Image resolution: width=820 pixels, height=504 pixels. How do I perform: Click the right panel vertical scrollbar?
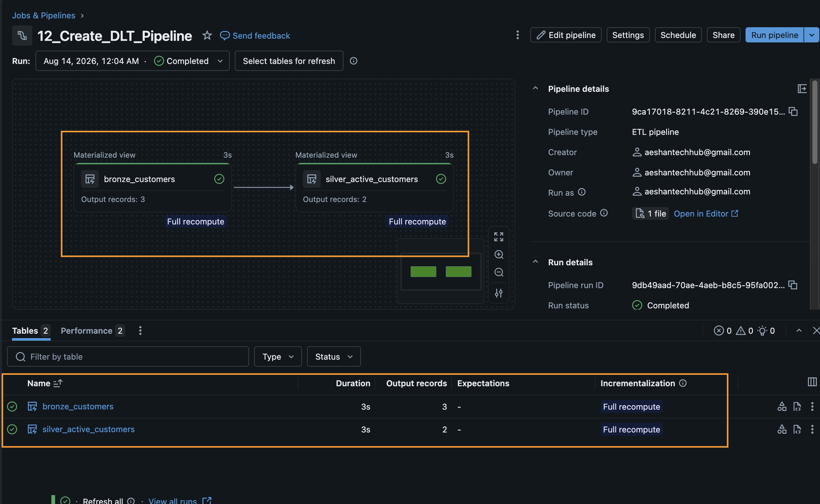815,122
